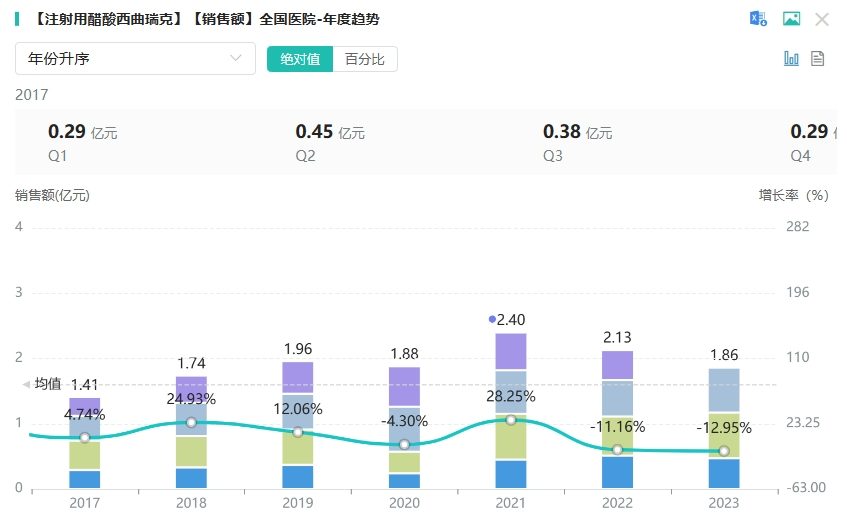This screenshot has width=847, height=522.
Task: Save the chart as an image
Action: coord(791,19)
